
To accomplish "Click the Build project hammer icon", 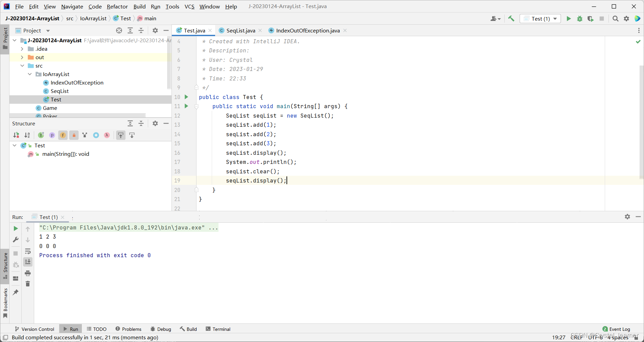I will coord(511,19).
